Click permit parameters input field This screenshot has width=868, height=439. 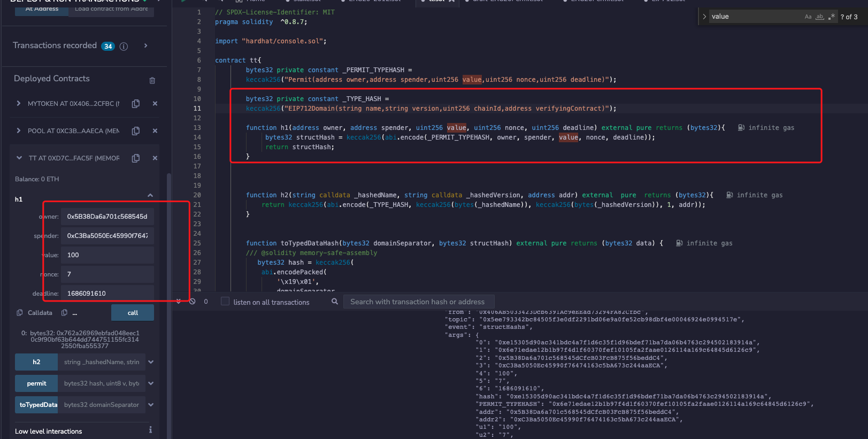tap(102, 383)
